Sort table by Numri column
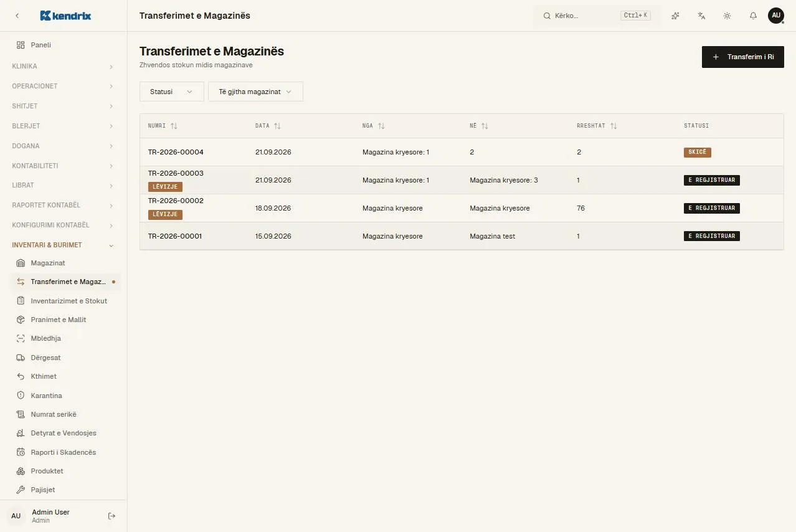 click(x=163, y=126)
